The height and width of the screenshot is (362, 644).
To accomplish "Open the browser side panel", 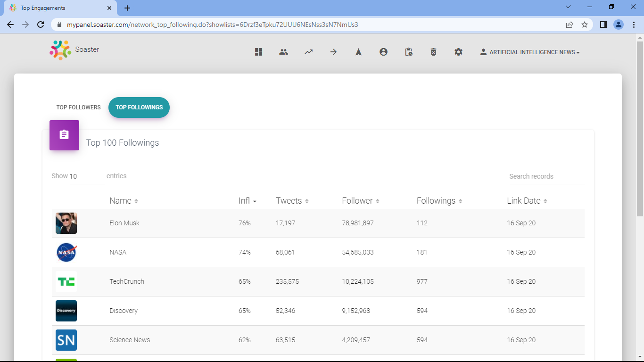I will (x=603, y=25).
